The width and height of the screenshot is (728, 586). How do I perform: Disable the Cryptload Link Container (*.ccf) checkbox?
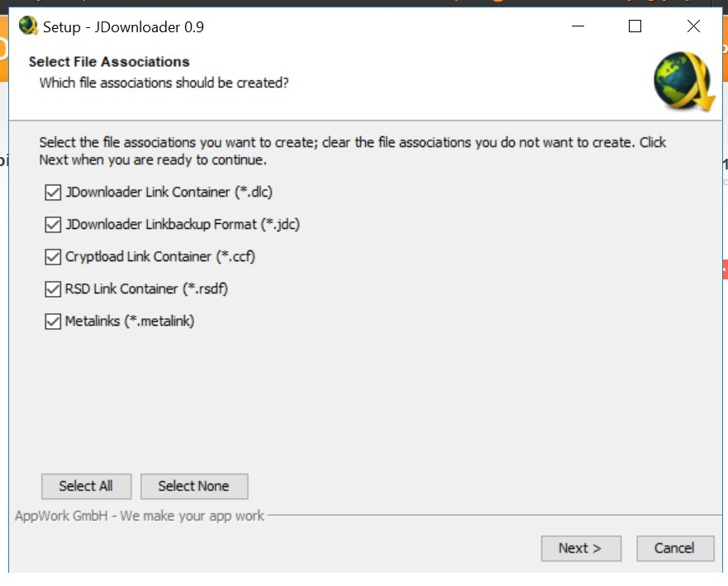point(53,257)
